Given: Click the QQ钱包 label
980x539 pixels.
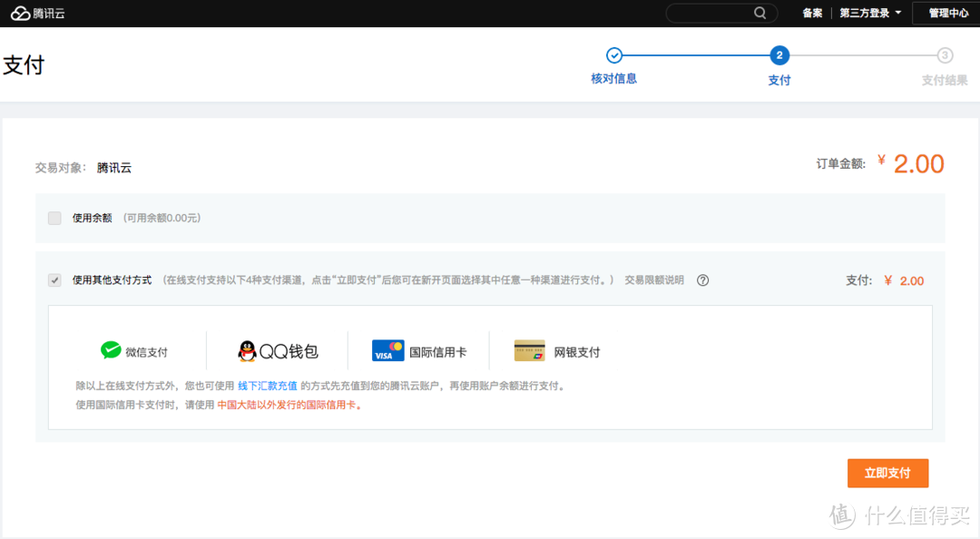Looking at the screenshot, I should (x=289, y=351).
